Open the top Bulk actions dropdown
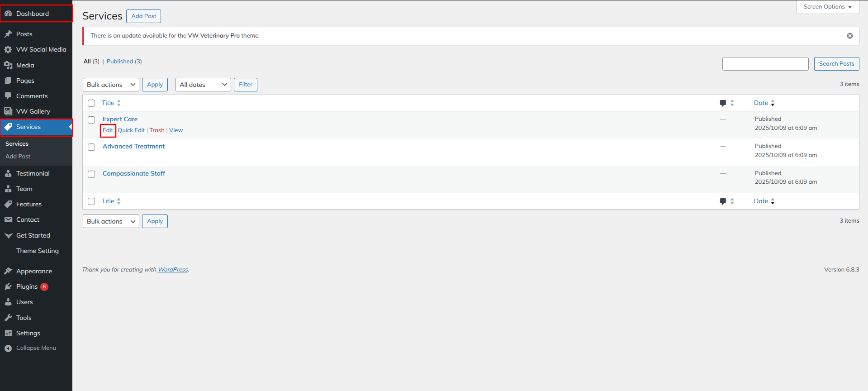The width and height of the screenshot is (868, 391). coord(111,85)
